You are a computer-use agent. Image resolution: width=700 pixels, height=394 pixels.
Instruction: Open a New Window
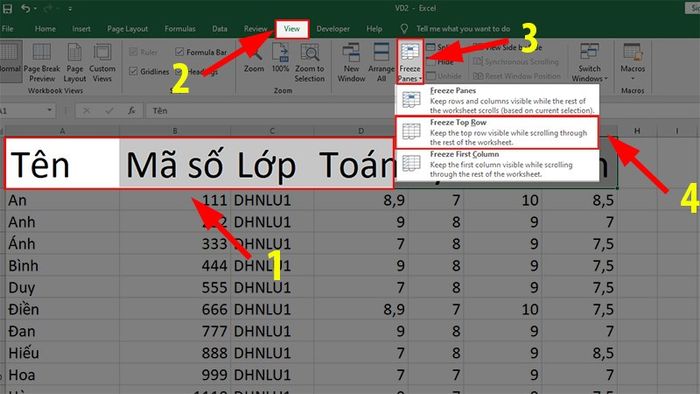[x=351, y=63]
